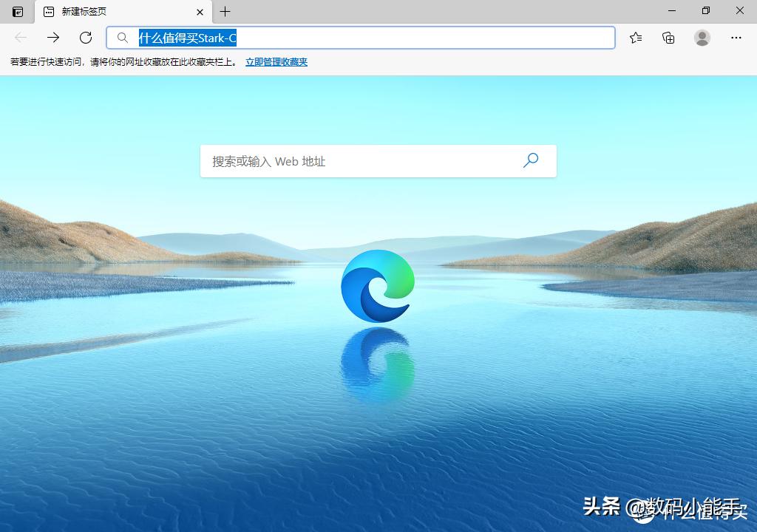Click the 立即管理收藏夹 link
The image size is (757, 532).
pyautogui.click(x=276, y=62)
